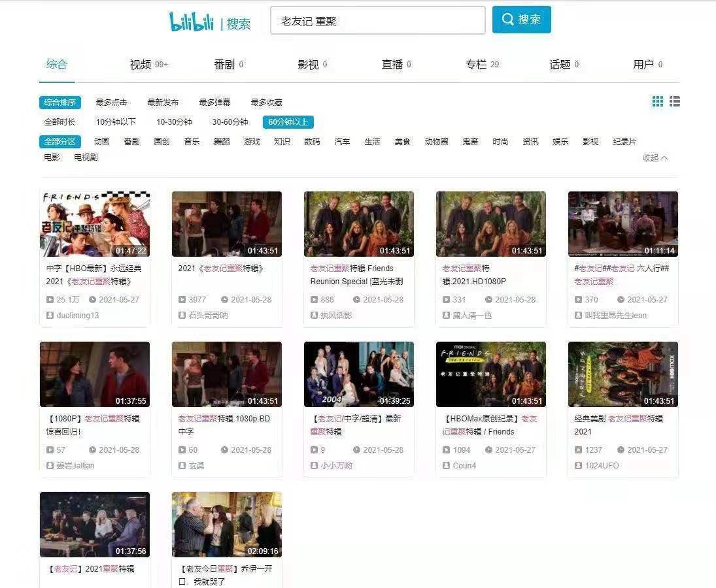This screenshot has height=588, width=716.
Task: Filter by 动画 category
Action: click(101, 141)
